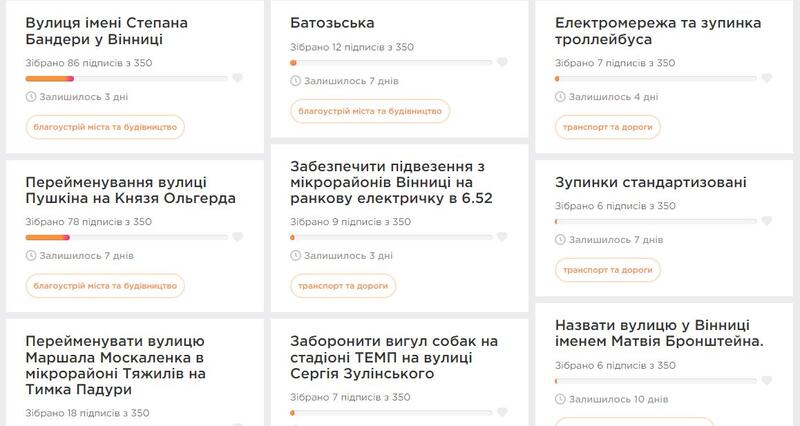Image resolution: width=800 pixels, height=426 pixels.
Task: Like the Stepan Bandera street petition heart
Action: click(237, 78)
